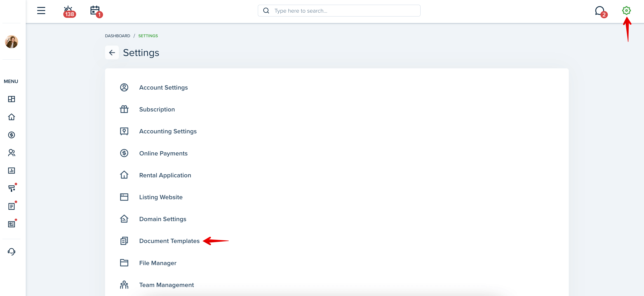Screen dimensions: 644x296
Task: Open properties house icon in sidebar
Action: tap(12, 117)
